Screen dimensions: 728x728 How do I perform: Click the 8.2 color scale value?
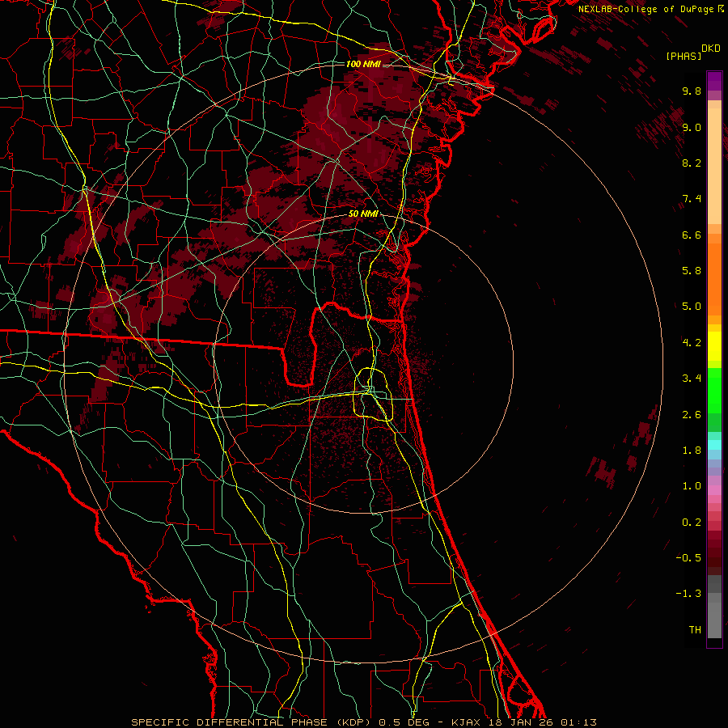(x=692, y=163)
